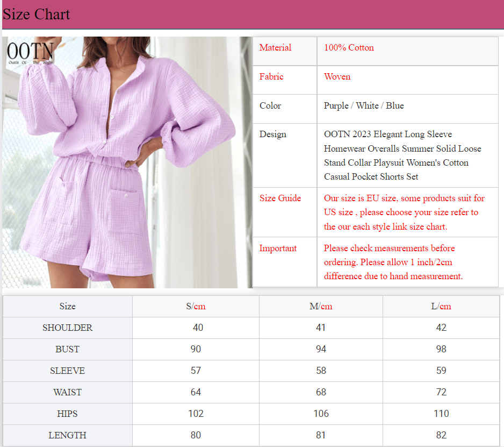Viewport: 504px width, 447px height.
Task: Click the Size Guide label
Action: point(280,198)
